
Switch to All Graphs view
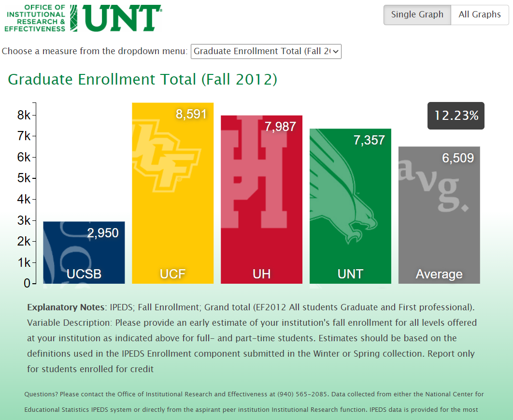tap(479, 14)
